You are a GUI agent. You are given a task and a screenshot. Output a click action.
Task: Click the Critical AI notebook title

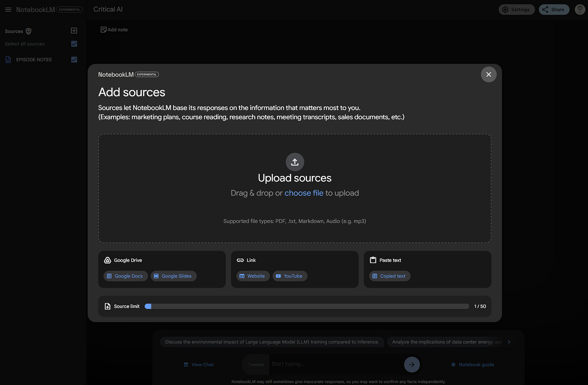(108, 9)
